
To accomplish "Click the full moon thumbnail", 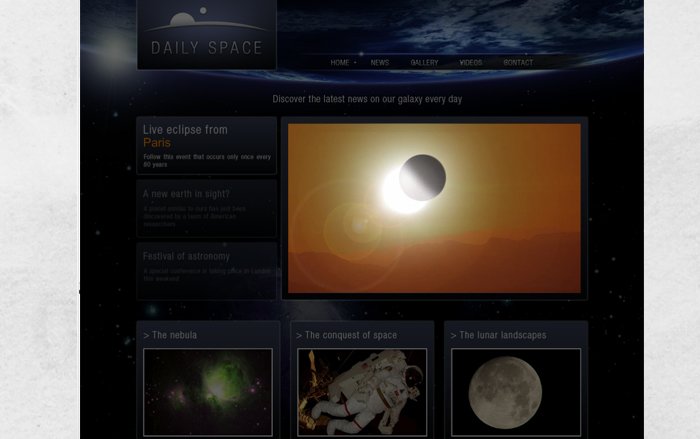I will point(515,392).
